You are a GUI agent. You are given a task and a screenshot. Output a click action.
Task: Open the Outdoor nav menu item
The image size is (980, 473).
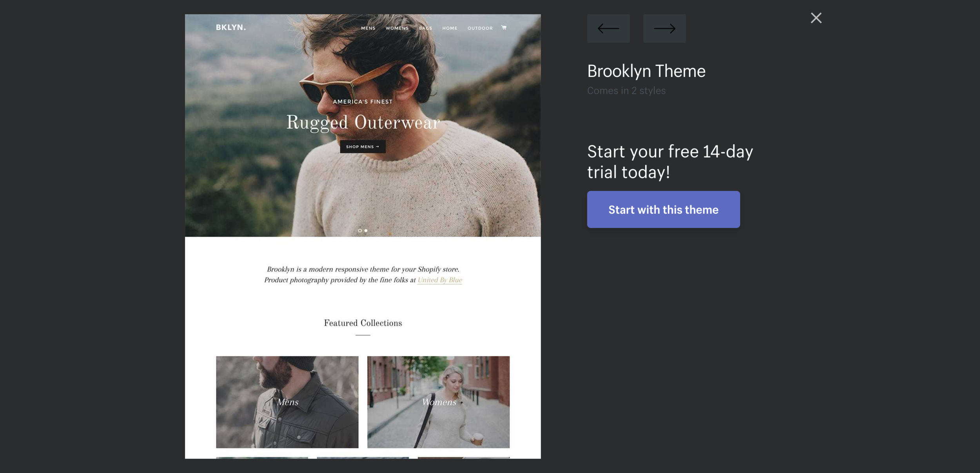click(x=480, y=28)
